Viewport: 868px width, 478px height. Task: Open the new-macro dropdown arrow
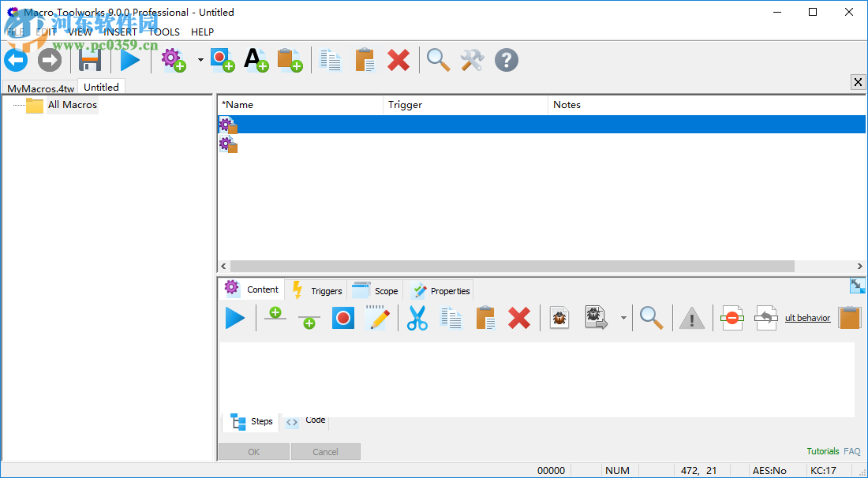(x=200, y=61)
